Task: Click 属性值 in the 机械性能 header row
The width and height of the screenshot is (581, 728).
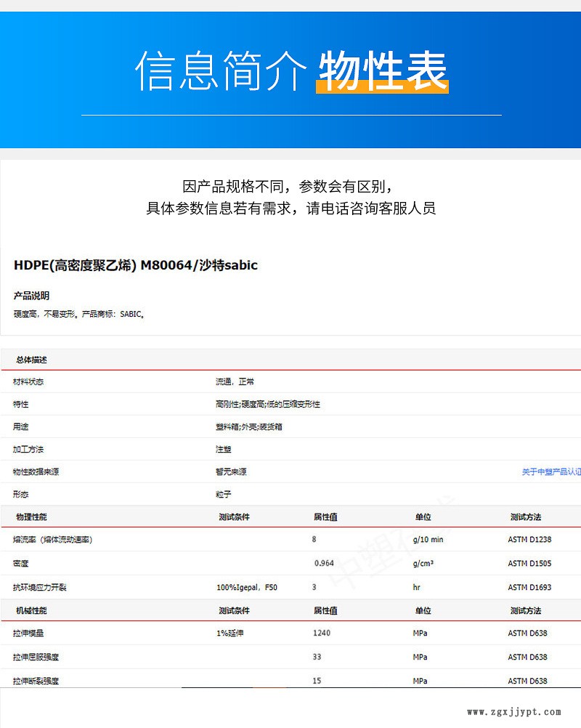Action: click(326, 610)
